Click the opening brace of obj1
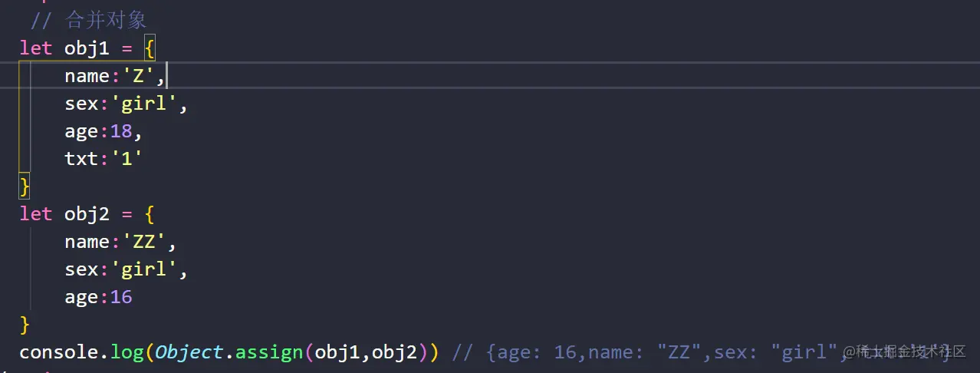The image size is (980, 373). 150,48
